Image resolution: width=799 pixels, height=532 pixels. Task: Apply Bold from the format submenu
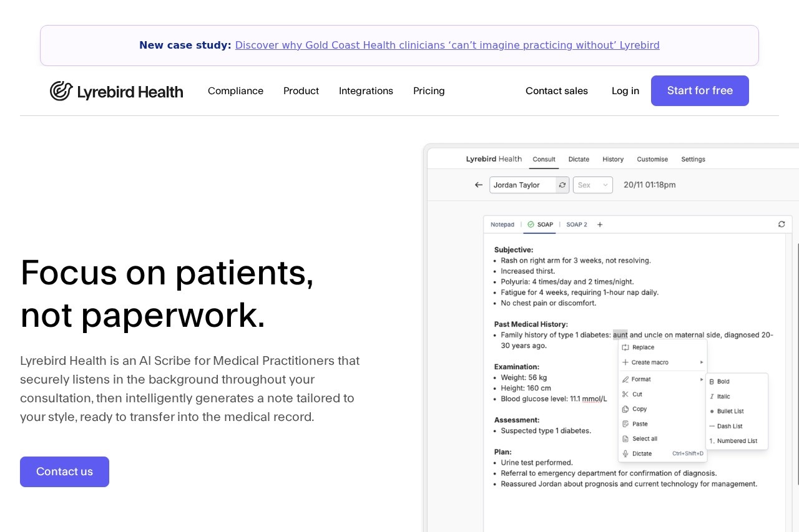tap(723, 382)
